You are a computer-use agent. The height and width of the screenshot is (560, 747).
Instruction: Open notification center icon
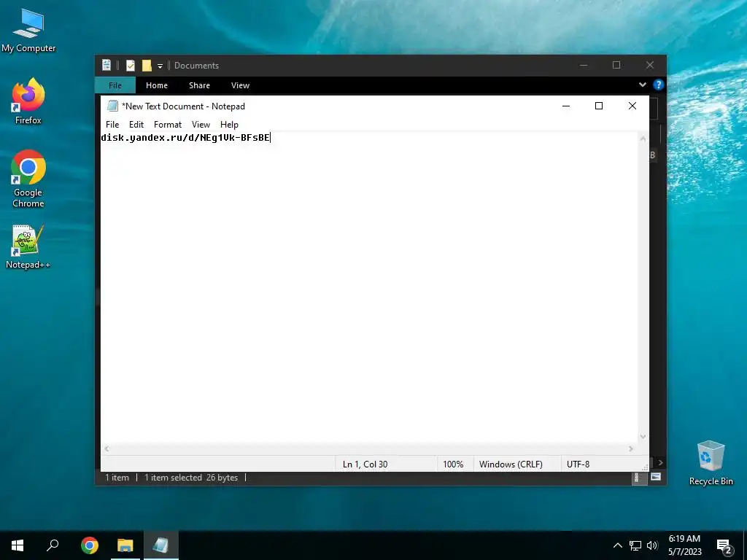click(724, 546)
